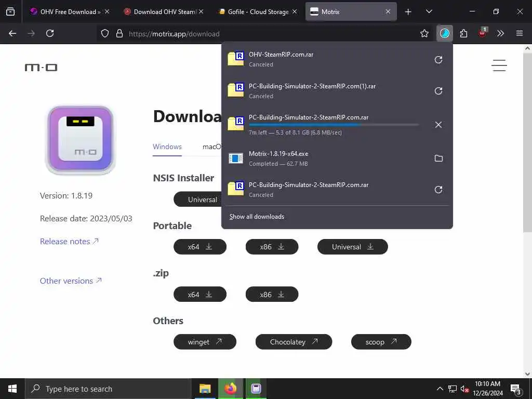
Task: Cancel the in-progress PC-Building-Simulator download
Action: click(438, 125)
